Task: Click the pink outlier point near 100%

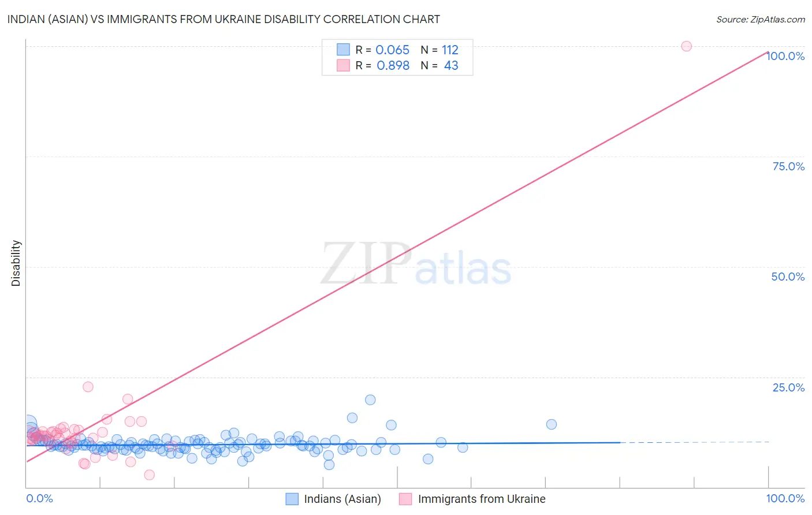Action: click(x=686, y=46)
